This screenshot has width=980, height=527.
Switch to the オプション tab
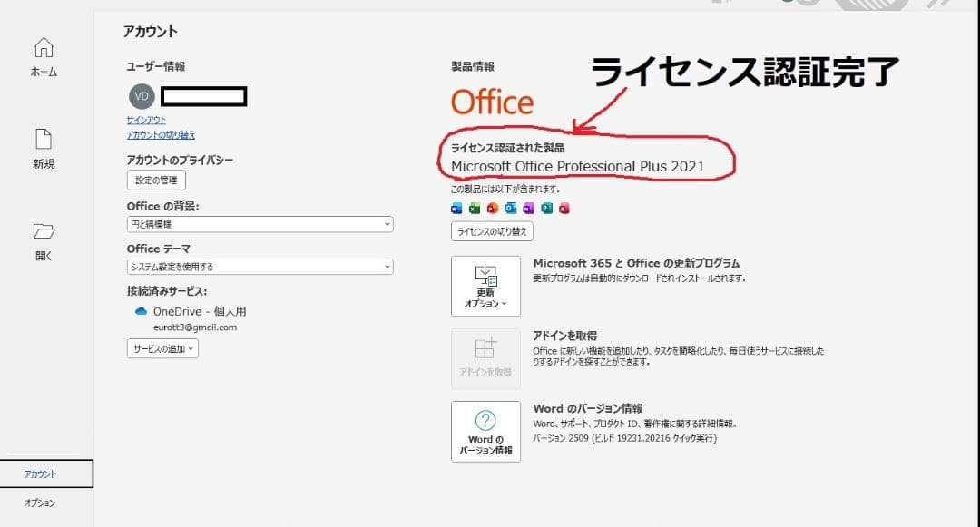tap(39, 502)
